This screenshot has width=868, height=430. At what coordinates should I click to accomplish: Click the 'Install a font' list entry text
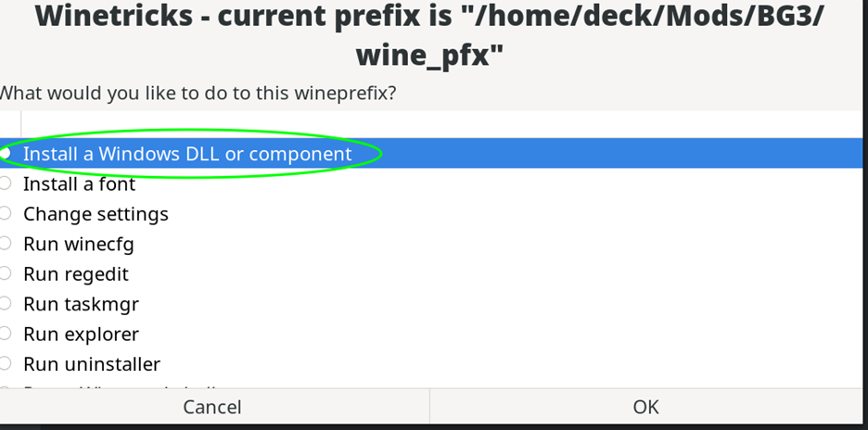tap(79, 184)
